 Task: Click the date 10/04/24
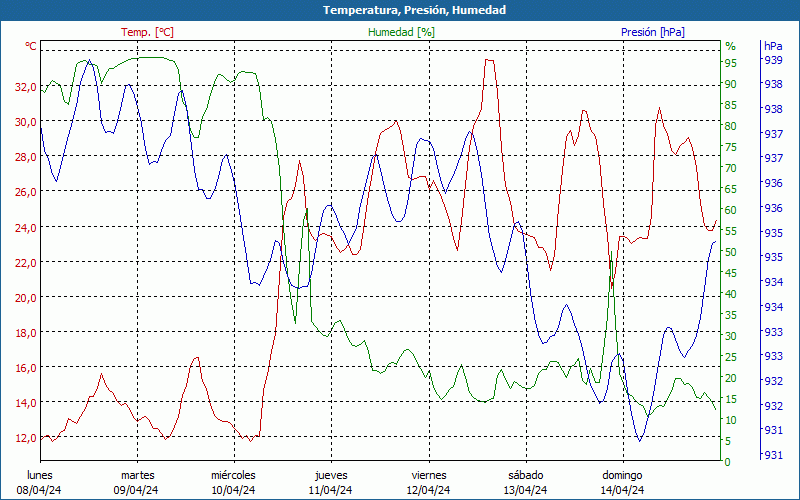pos(233,490)
